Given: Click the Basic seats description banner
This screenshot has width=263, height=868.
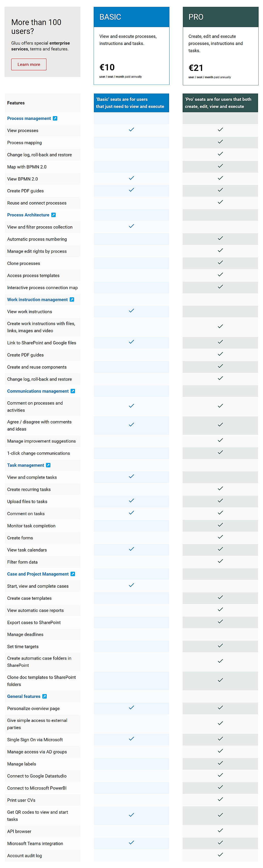Looking at the screenshot, I should point(131,103).
